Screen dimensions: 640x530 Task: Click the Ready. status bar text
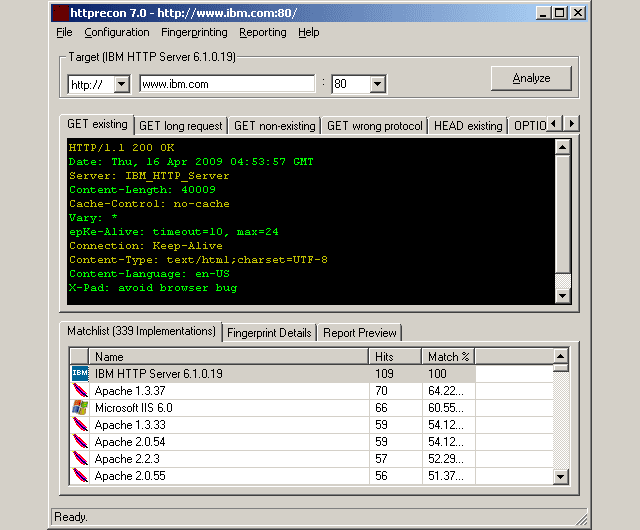pos(71,517)
